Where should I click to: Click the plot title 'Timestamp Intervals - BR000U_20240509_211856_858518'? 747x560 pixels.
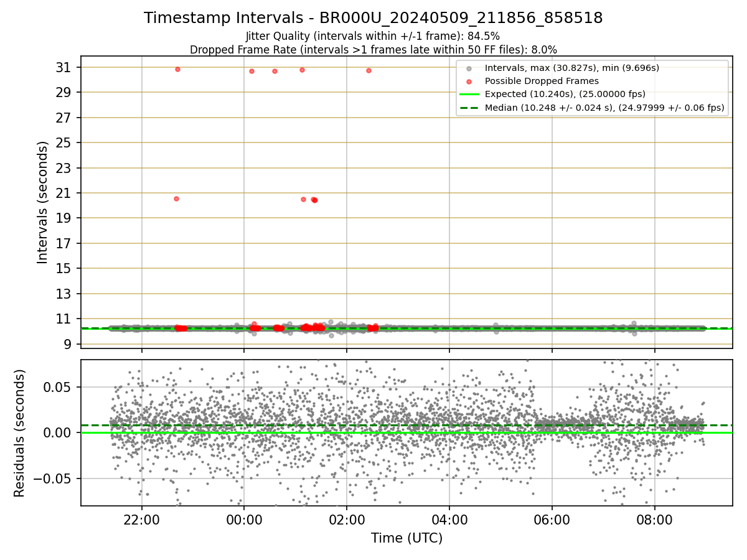point(374,18)
